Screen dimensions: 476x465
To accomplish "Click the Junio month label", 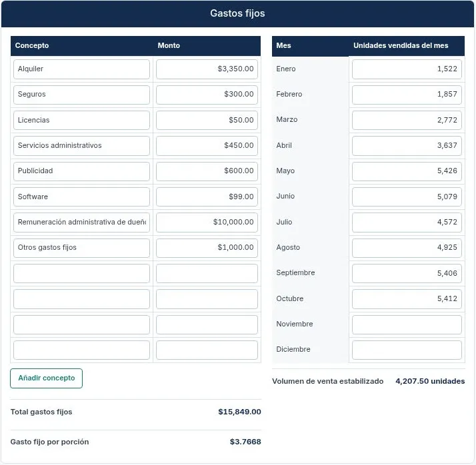I will point(285,197).
